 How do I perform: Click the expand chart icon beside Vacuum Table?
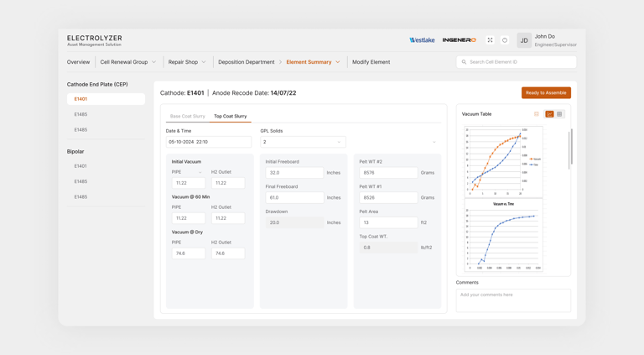coord(537,114)
